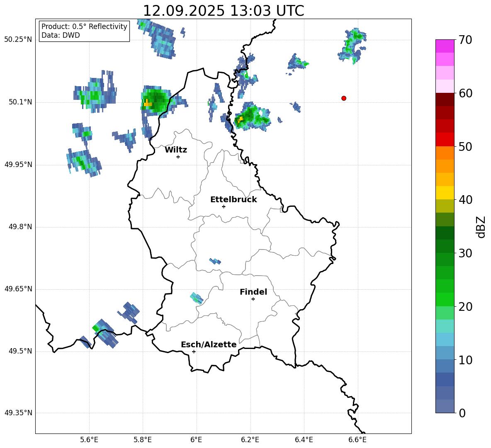Click the Ettelbruck station cross marker

click(224, 206)
